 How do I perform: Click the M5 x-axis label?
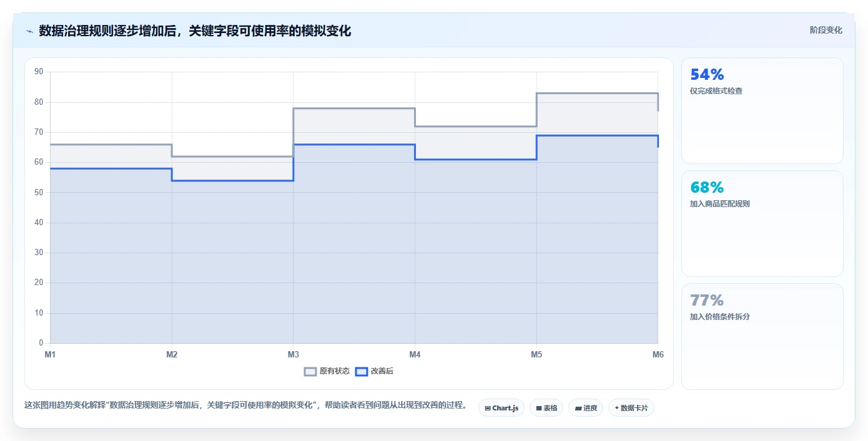click(x=536, y=354)
